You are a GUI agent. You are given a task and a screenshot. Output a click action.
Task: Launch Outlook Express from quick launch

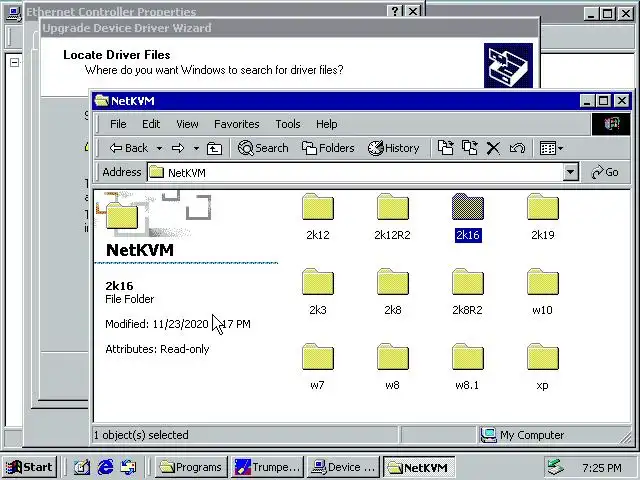click(128, 467)
